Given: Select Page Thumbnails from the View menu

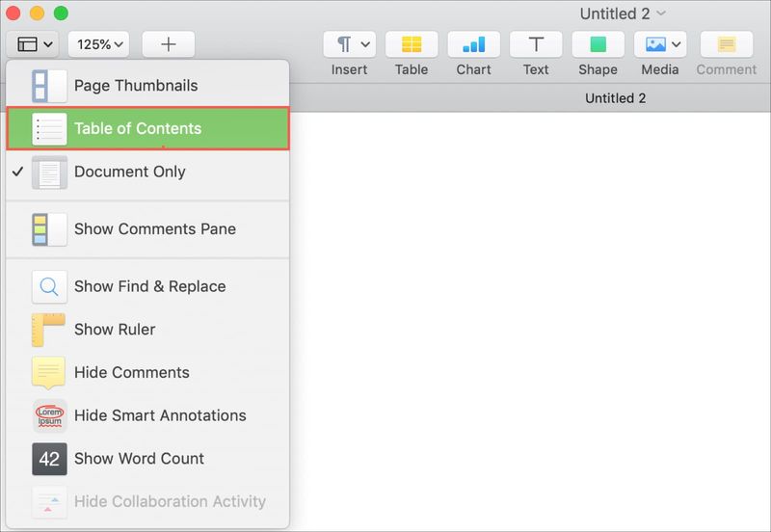Looking at the screenshot, I should click(147, 86).
